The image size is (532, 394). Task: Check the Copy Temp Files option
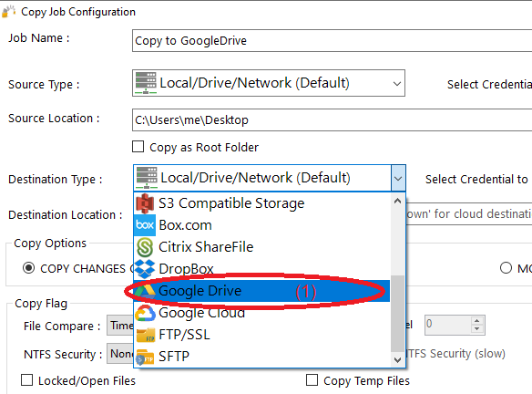click(x=312, y=380)
